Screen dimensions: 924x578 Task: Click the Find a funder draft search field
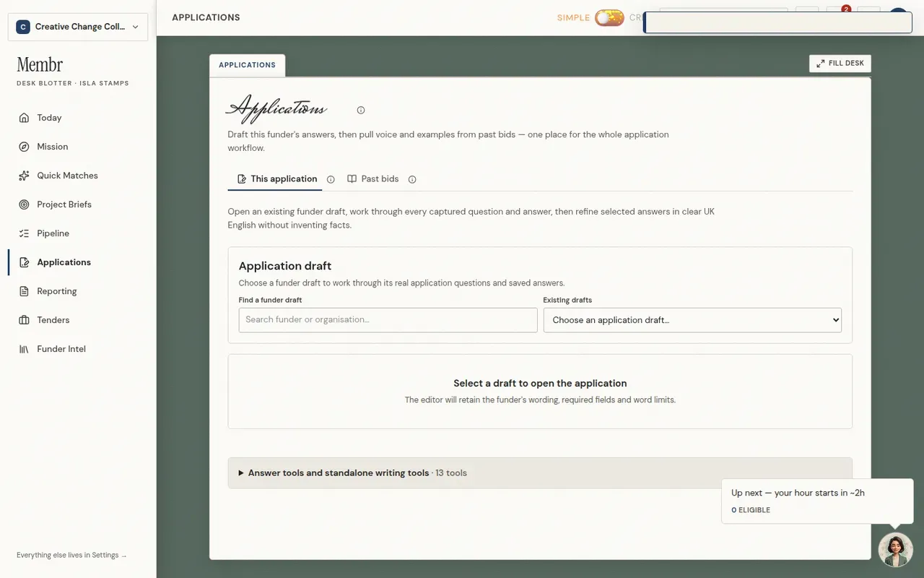pyautogui.click(x=388, y=320)
